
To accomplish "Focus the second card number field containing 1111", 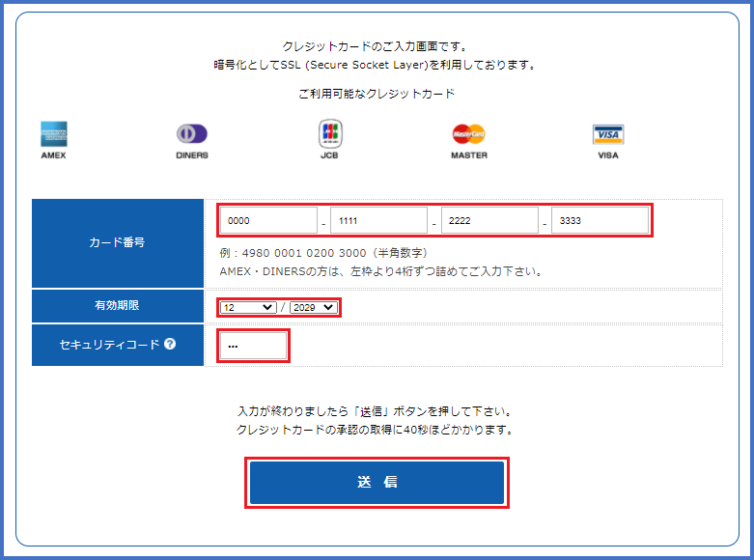I will pos(378,220).
